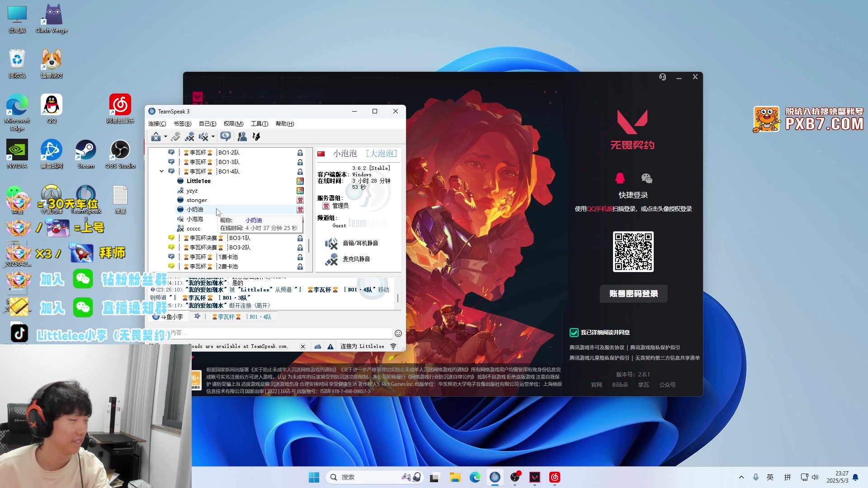Image resolution: width=868 pixels, height=488 pixels.
Task: Click warning triangle icon in status bar
Action: (330, 347)
